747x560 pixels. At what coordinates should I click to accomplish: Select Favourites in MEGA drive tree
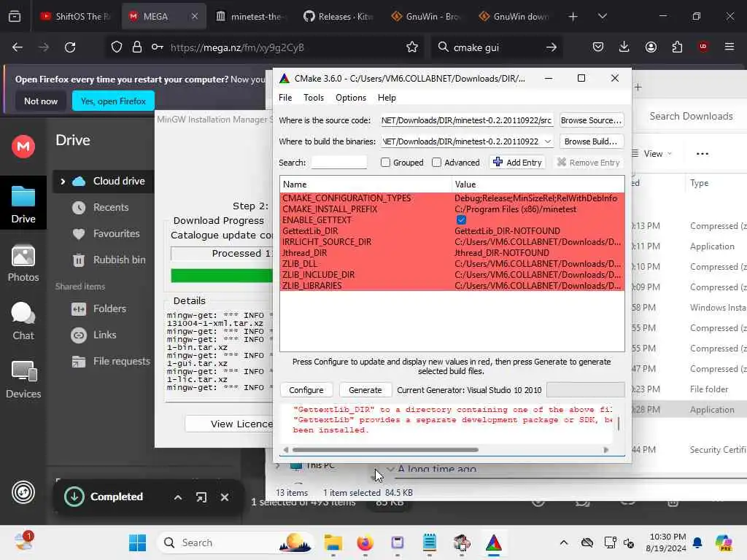tap(116, 234)
